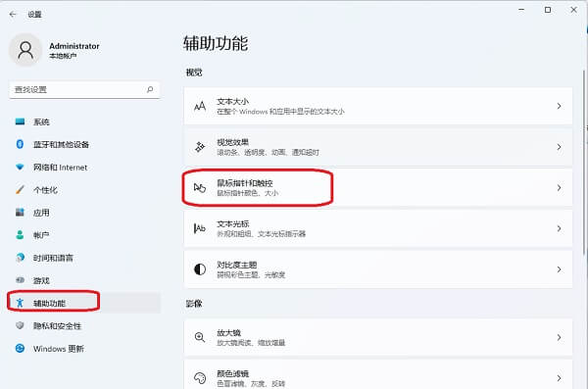Click the back arrow icon in the title bar
Viewport: 588px width, 389px height.
(13, 15)
